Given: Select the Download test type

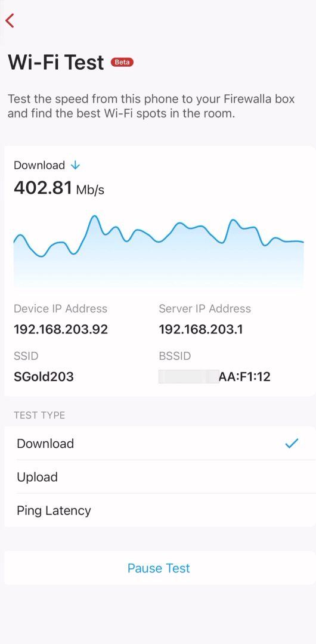Looking at the screenshot, I should [160, 444].
